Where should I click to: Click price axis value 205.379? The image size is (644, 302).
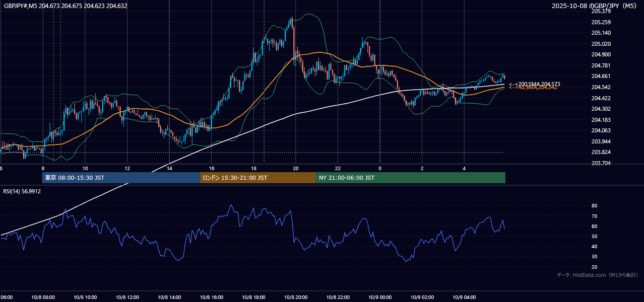601,11
